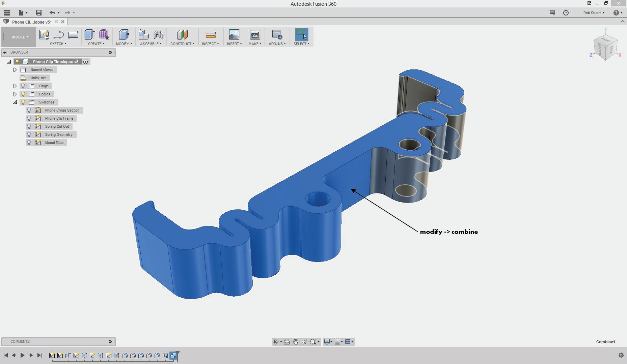Click the Look At icon
The height and width of the screenshot is (364, 627).
point(287,342)
